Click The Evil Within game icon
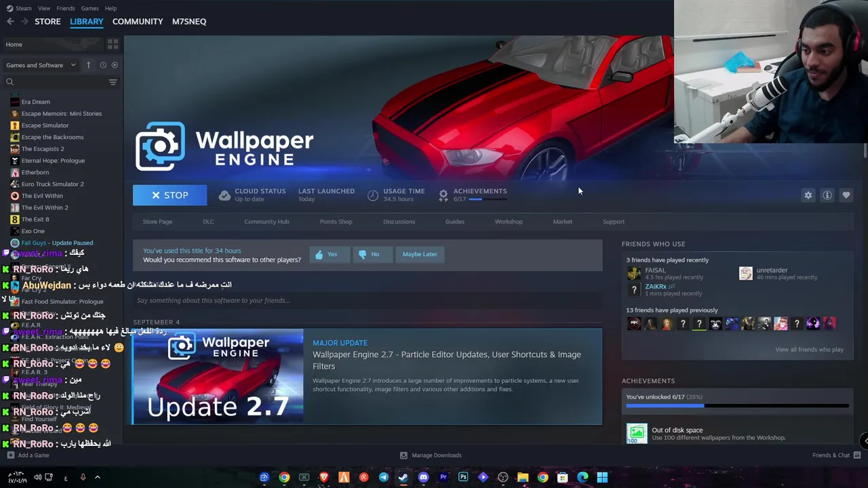 point(15,196)
